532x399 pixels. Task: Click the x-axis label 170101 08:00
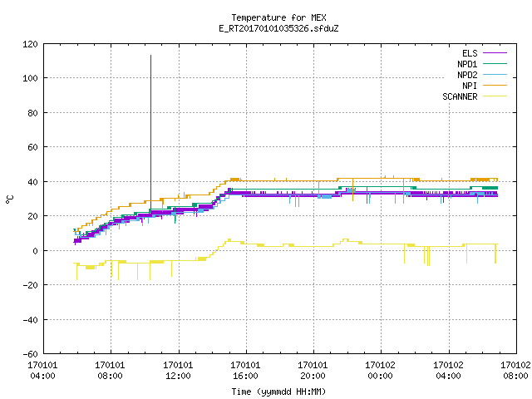pyautogui.click(x=111, y=371)
